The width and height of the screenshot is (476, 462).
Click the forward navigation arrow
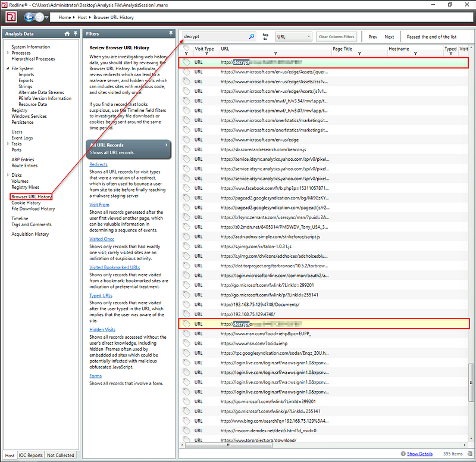39,17
